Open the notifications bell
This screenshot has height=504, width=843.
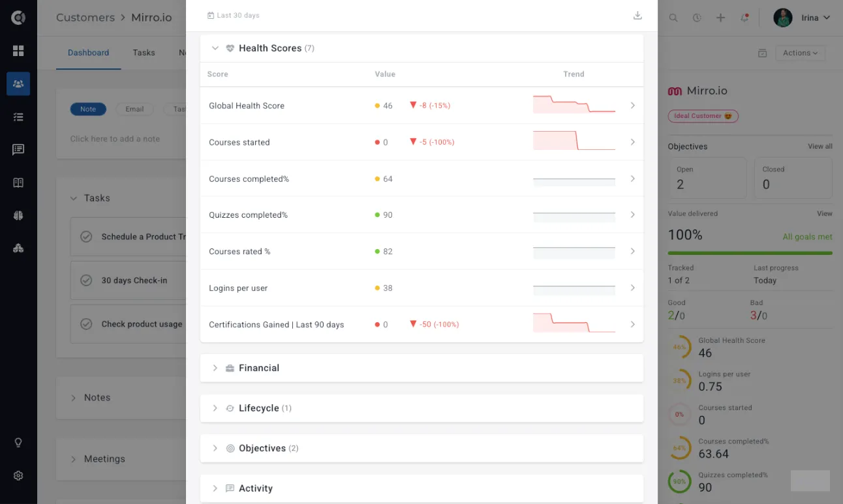[x=744, y=18]
